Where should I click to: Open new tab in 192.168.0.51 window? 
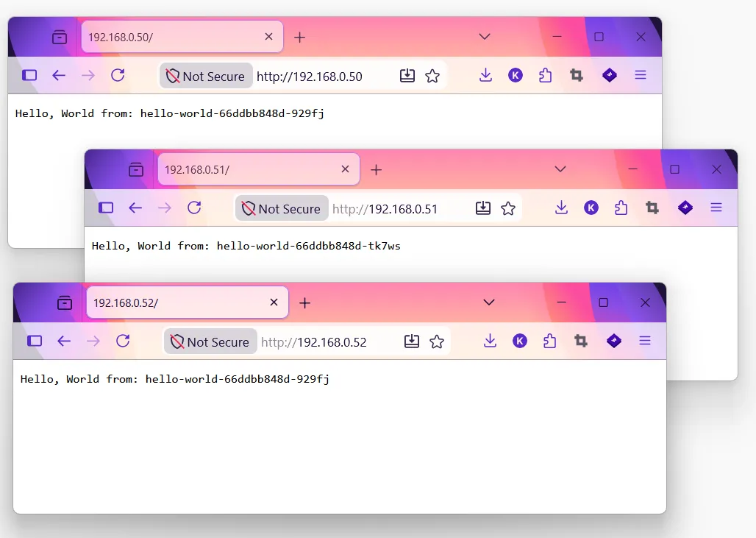pos(376,170)
